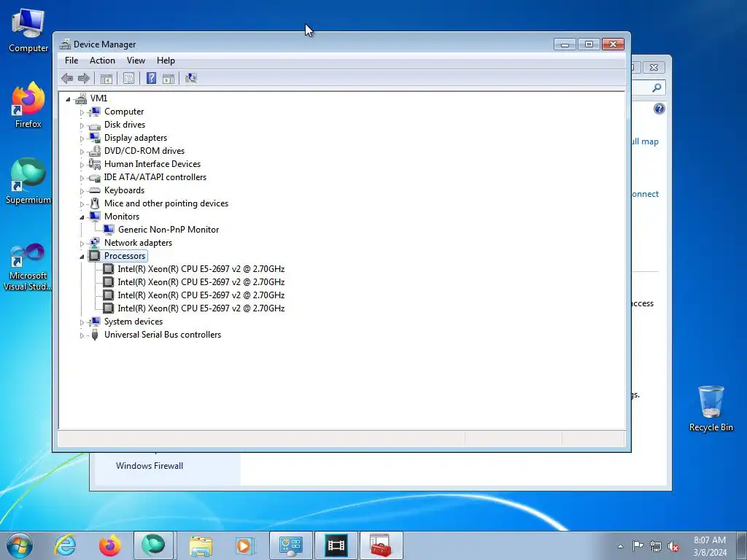The height and width of the screenshot is (560, 747).
Task: Select the first Intel Xeon E5-2697 processor row
Action: click(x=201, y=269)
